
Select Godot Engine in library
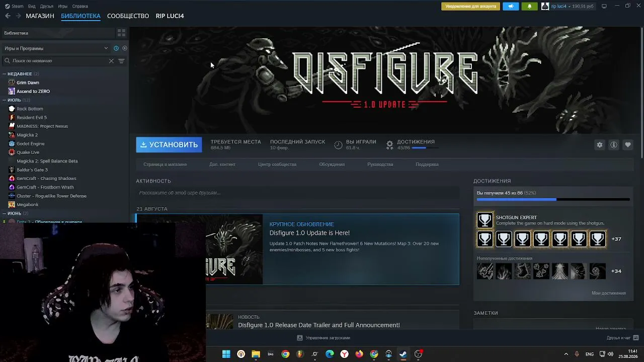point(31,144)
